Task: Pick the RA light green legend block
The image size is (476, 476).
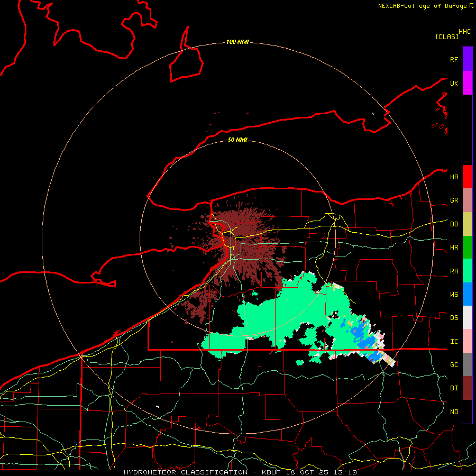Action: click(467, 271)
